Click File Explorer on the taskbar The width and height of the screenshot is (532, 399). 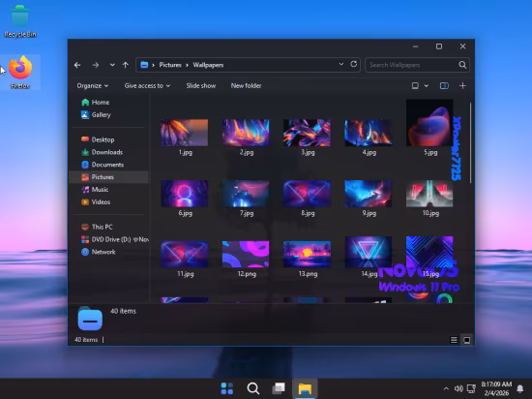(305, 388)
